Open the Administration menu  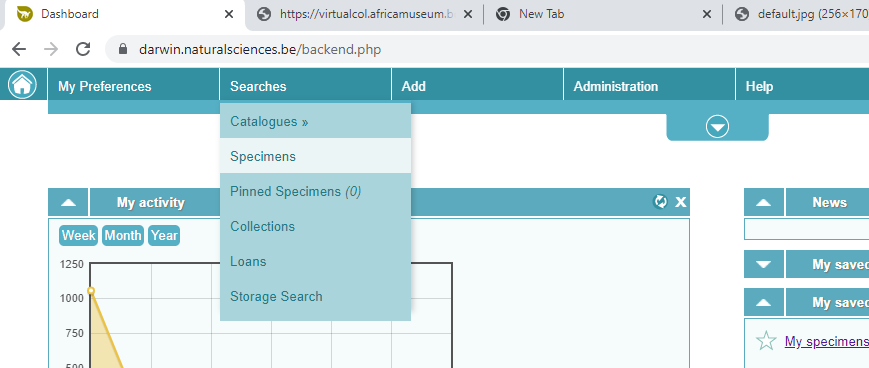click(x=649, y=86)
